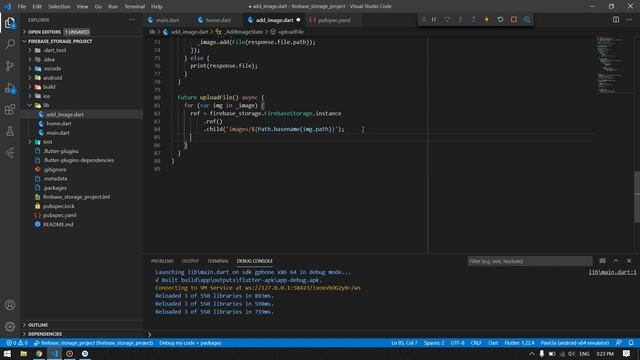Open the Windows Start menu
This screenshot has height=360, width=640.
pos(7,353)
